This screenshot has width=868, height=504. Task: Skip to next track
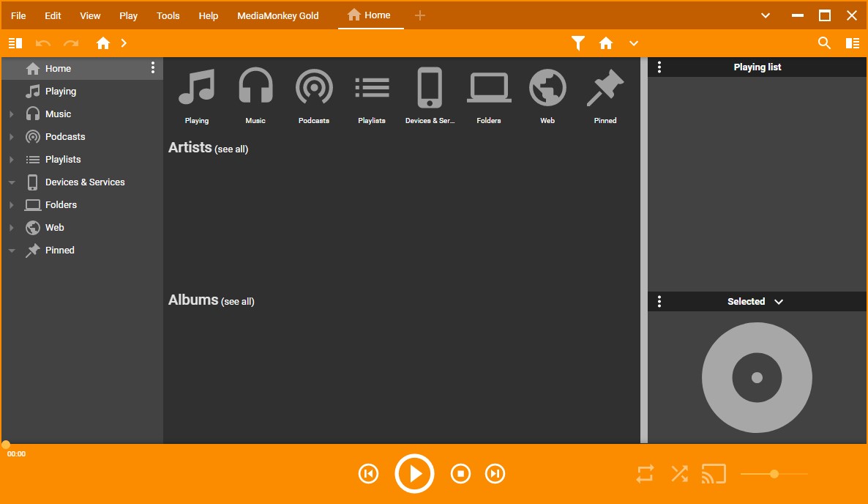(x=495, y=474)
